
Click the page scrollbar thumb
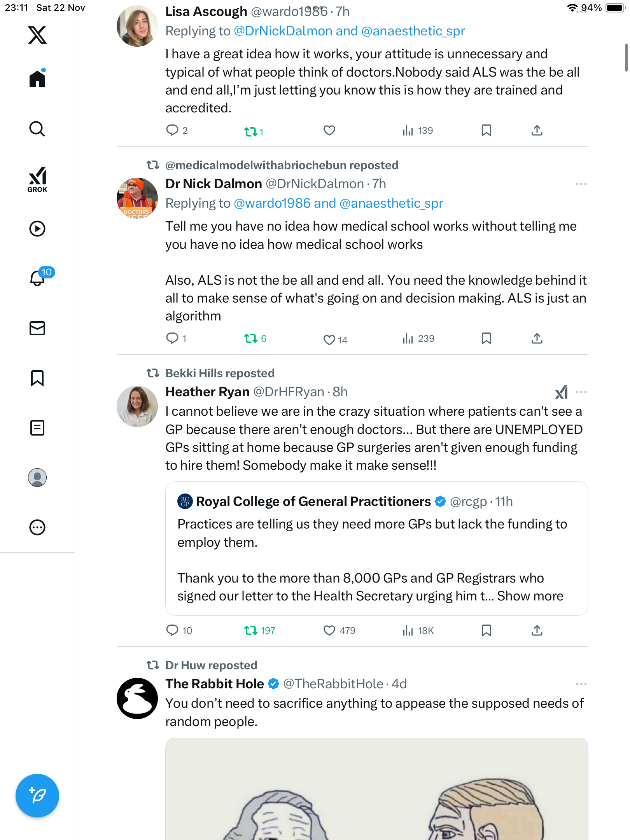[x=626, y=58]
